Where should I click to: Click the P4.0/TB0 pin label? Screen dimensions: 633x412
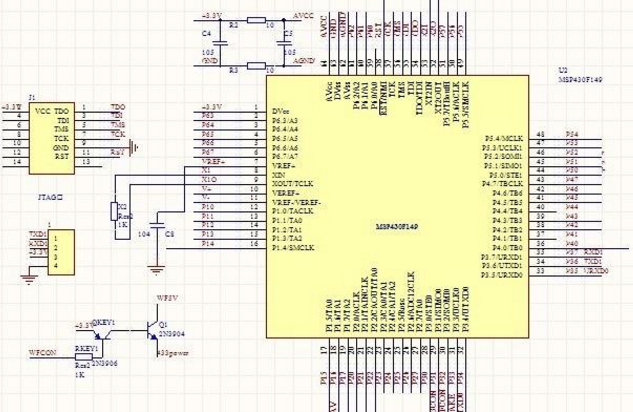[507, 247]
